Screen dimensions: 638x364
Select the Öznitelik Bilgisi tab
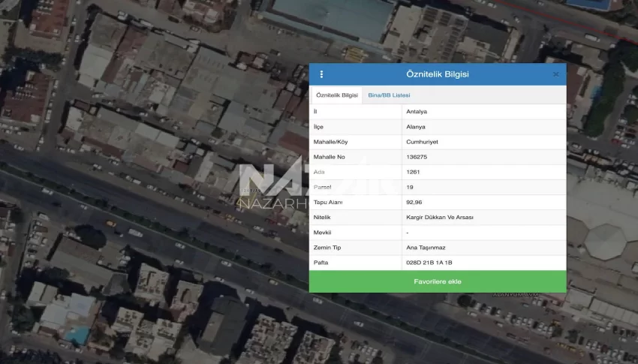click(336, 95)
